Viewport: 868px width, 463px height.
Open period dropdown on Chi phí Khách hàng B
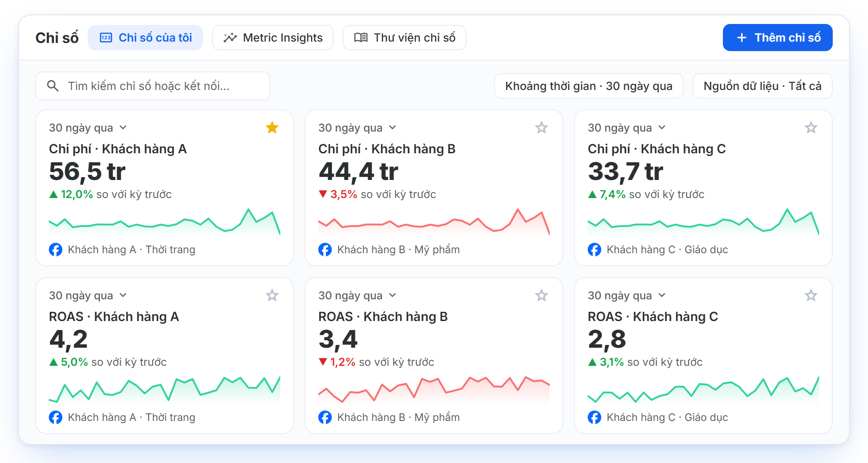coord(358,128)
